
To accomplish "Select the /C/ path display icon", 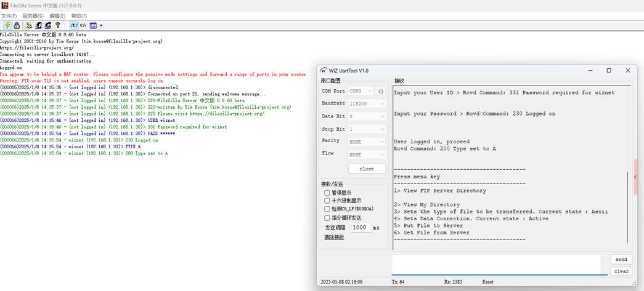I will point(73,26).
